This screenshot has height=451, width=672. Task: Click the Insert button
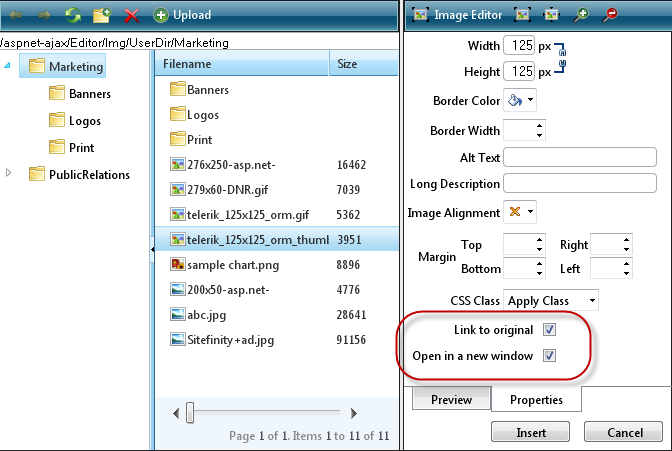pyautogui.click(x=531, y=432)
